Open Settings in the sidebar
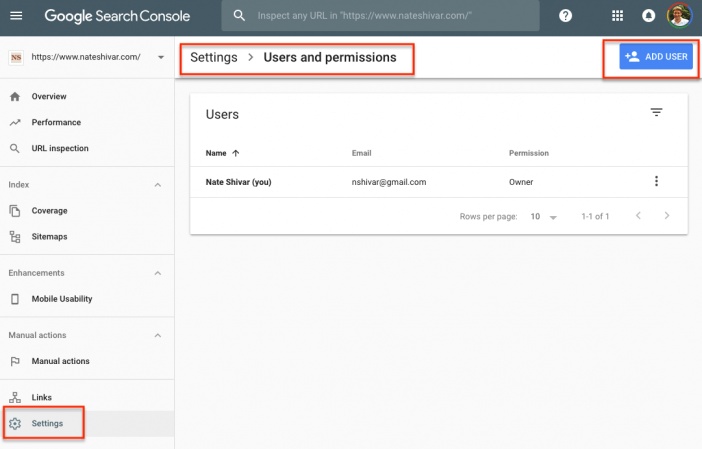Viewport: 702px width, 449px height. pyautogui.click(x=47, y=423)
